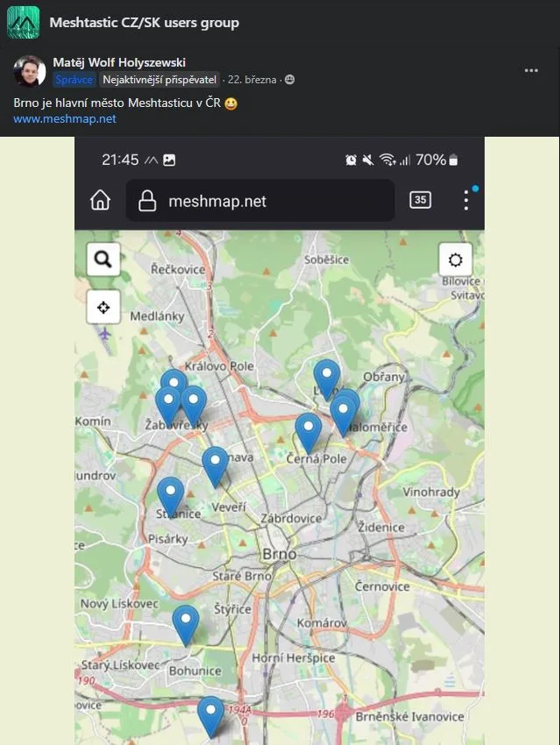Click the Komárov map label

[x=322, y=622]
